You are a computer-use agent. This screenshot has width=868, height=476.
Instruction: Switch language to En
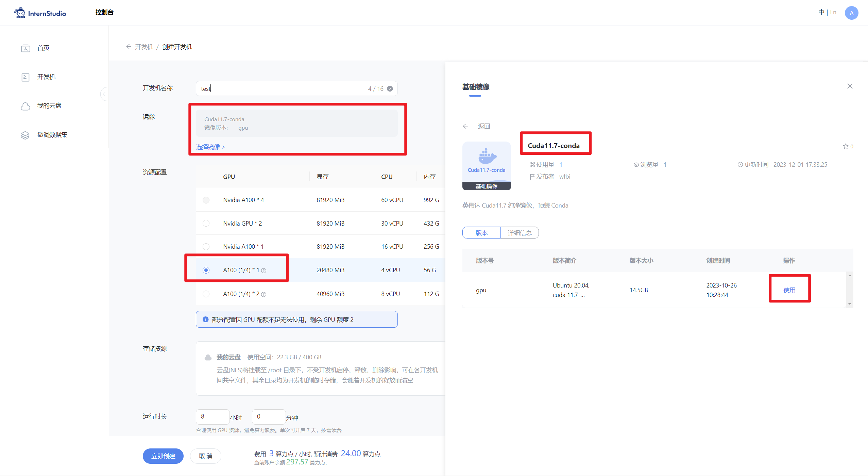pyautogui.click(x=833, y=13)
